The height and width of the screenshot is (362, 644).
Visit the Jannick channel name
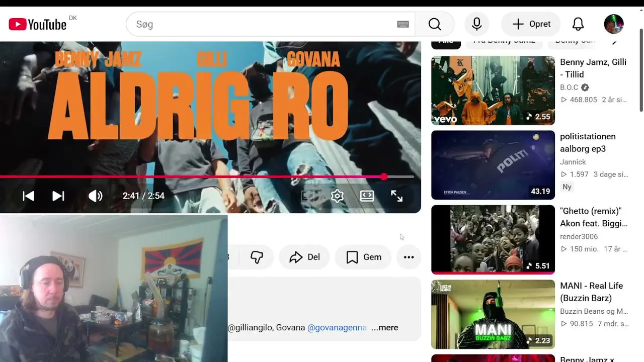coord(573,162)
